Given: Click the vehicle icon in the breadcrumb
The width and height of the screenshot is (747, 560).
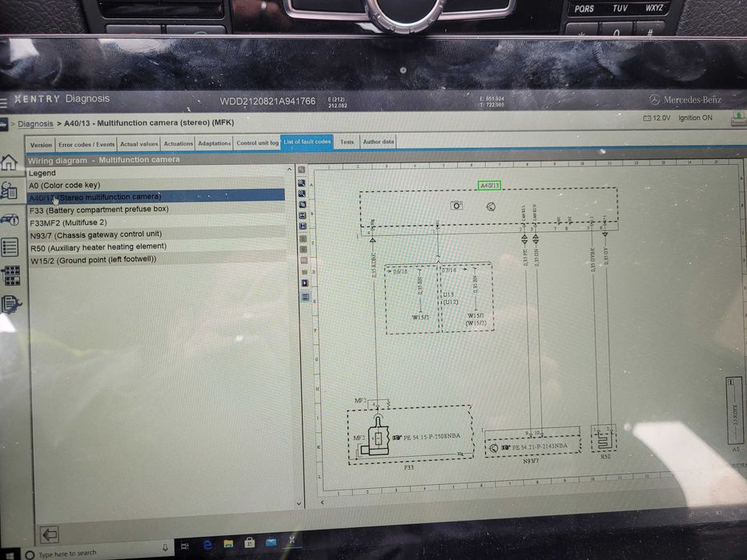Looking at the screenshot, I should (x=3, y=124).
